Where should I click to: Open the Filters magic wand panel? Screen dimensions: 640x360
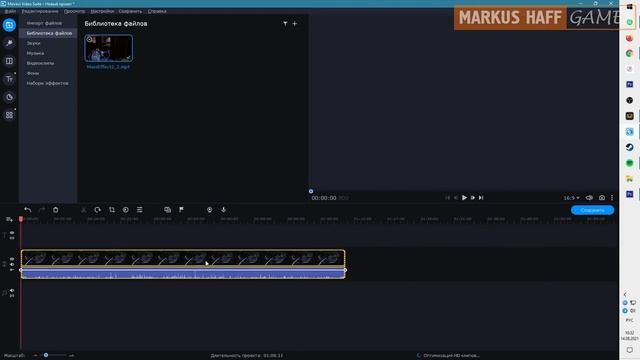9,43
